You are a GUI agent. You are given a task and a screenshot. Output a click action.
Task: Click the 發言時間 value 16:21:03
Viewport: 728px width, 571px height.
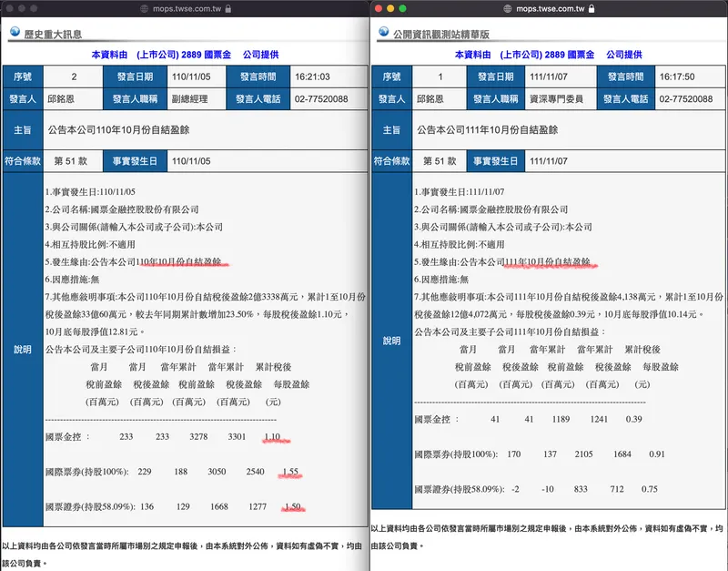coord(312,76)
